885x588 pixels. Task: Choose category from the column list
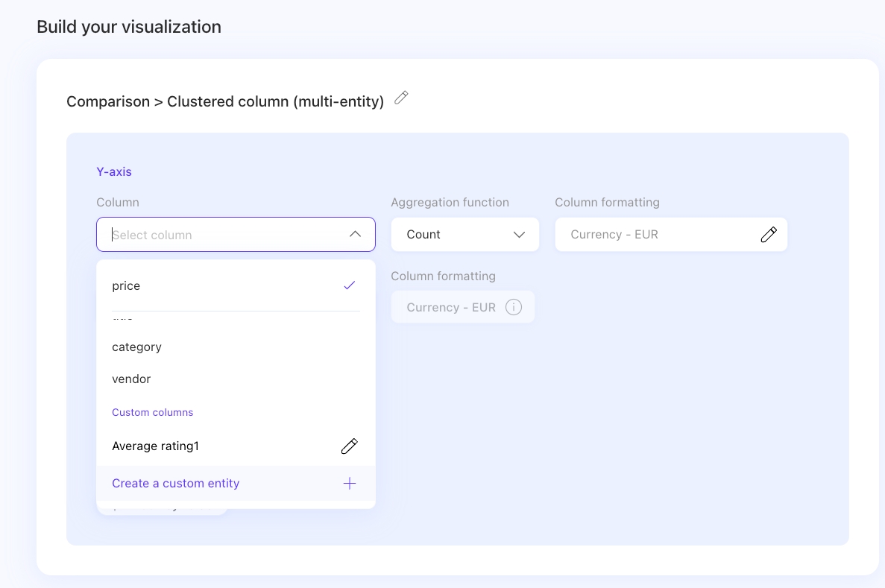tap(136, 347)
